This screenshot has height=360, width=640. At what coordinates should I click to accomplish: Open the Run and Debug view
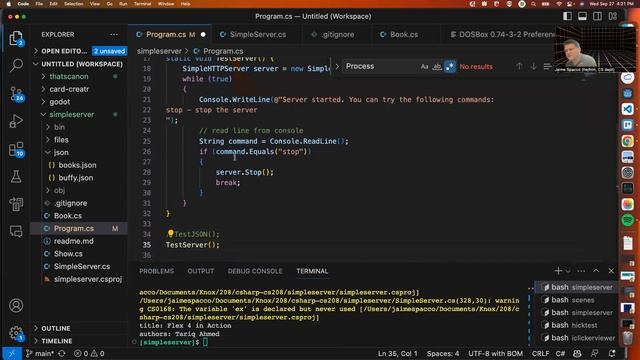click(16, 121)
